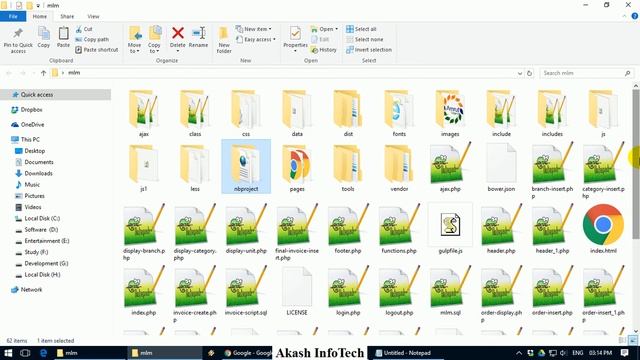Click the Properties checkmark icon
The image size is (640, 360).
click(295, 33)
